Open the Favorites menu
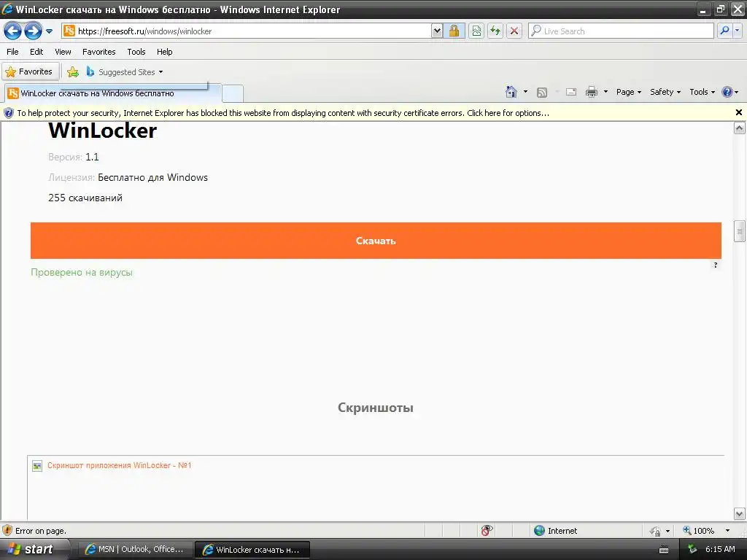Screen dimensions: 747x560 98,52
